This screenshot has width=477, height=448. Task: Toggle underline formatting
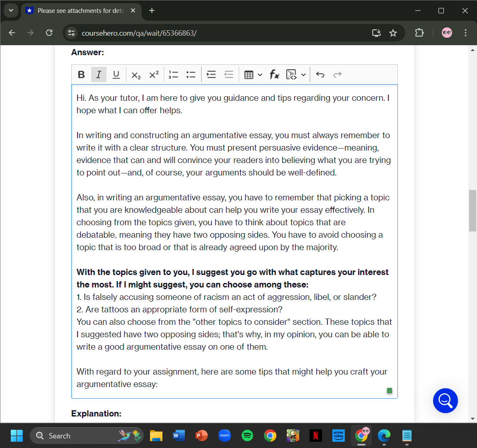(116, 74)
